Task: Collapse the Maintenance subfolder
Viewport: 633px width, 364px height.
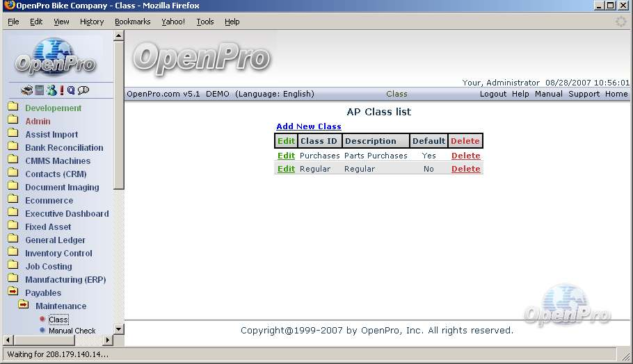Action: tap(23, 306)
